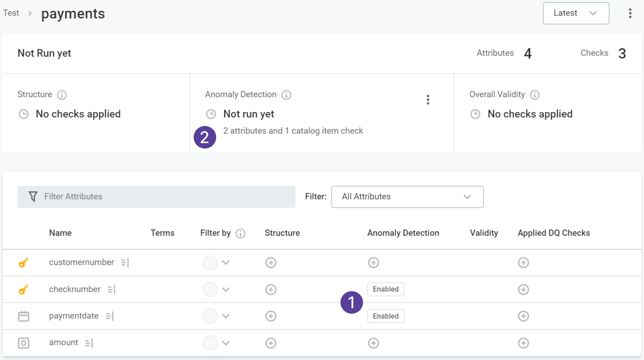This screenshot has height=360, width=644.
Task: Click the Anomaly Detection column header
Action: tap(403, 233)
